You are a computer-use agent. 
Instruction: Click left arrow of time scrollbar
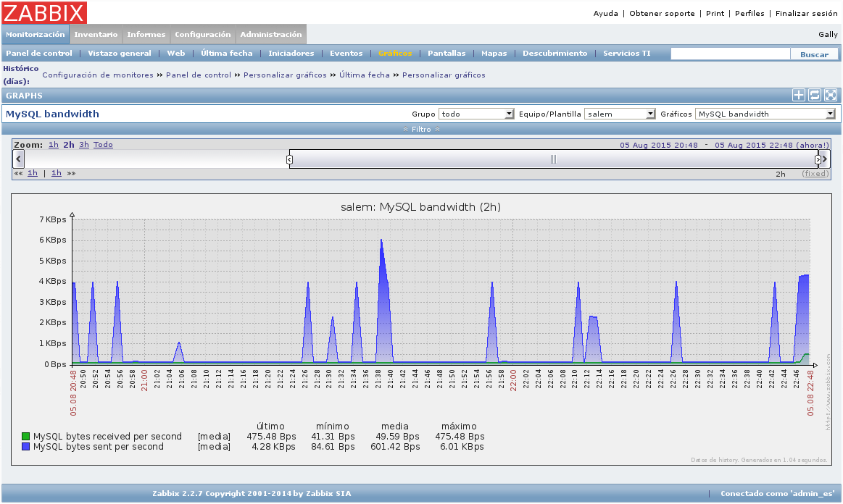tap(18, 159)
